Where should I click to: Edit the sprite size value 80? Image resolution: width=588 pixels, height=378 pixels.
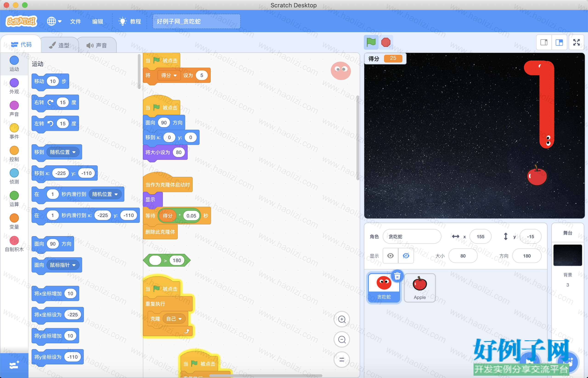tap(463, 256)
